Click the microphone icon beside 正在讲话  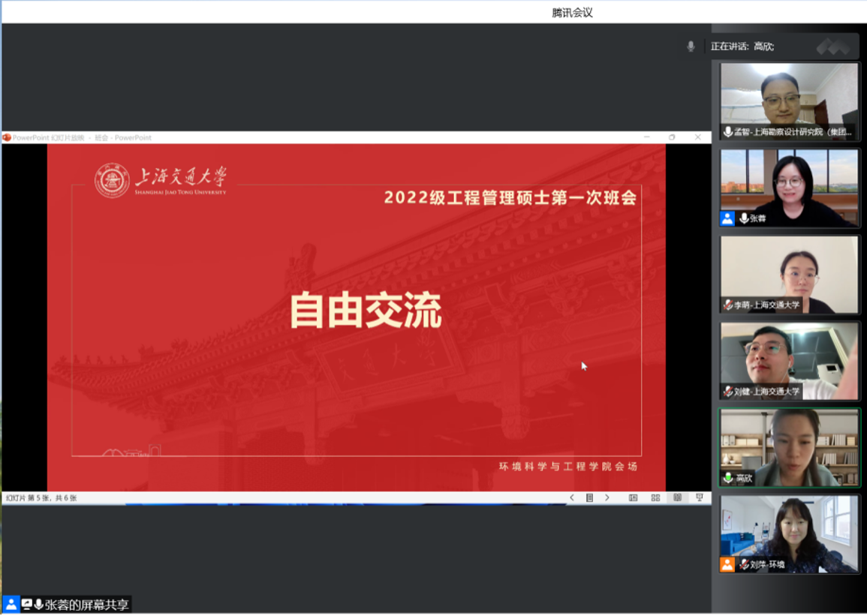(x=691, y=47)
